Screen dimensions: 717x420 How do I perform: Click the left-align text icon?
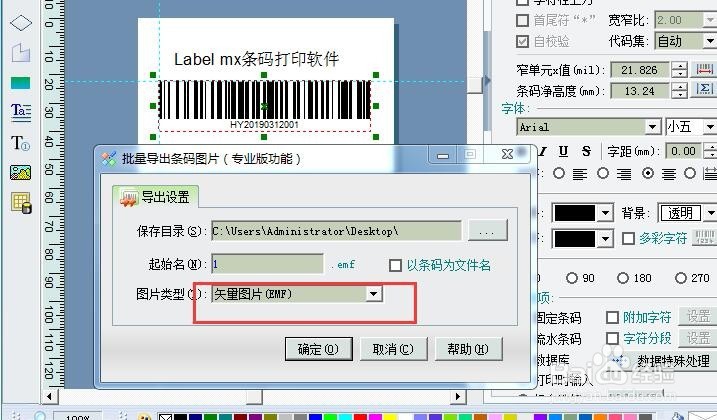click(580, 174)
